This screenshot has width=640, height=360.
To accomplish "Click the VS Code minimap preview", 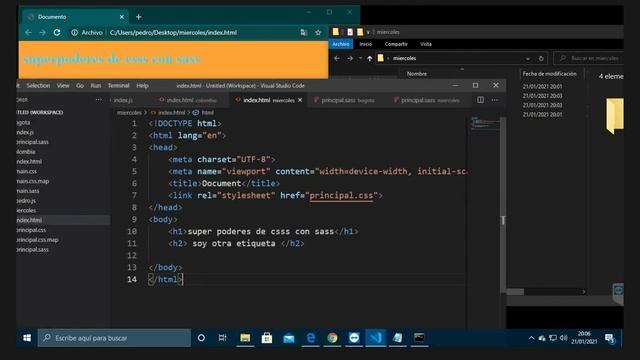I will tap(484, 124).
